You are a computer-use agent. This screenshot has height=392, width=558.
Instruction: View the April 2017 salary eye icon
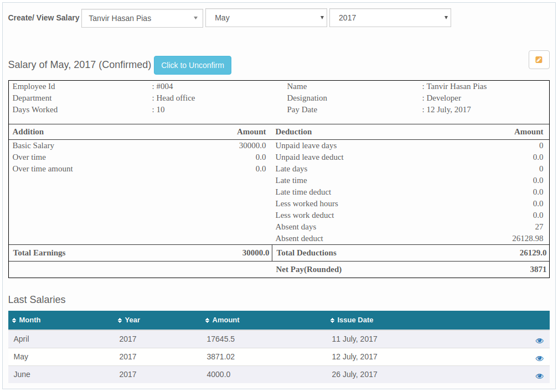(539, 341)
